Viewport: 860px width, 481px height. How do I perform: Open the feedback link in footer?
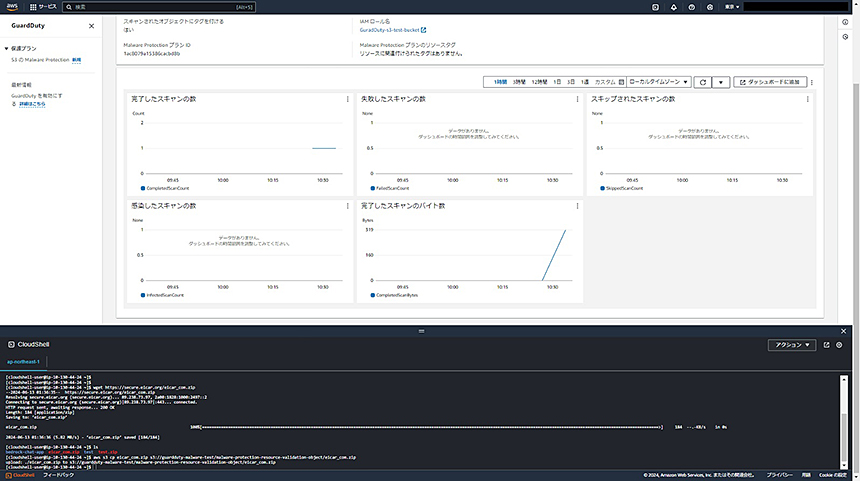click(58, 476)
